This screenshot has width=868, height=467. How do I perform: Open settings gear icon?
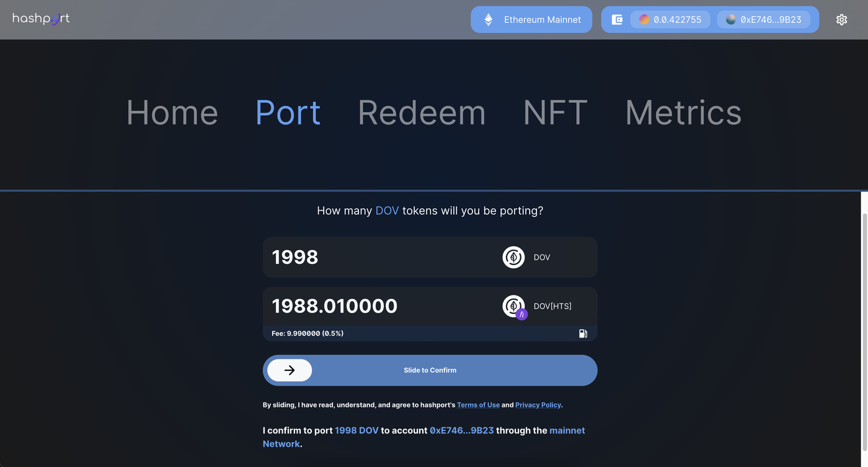click(841, 20)
